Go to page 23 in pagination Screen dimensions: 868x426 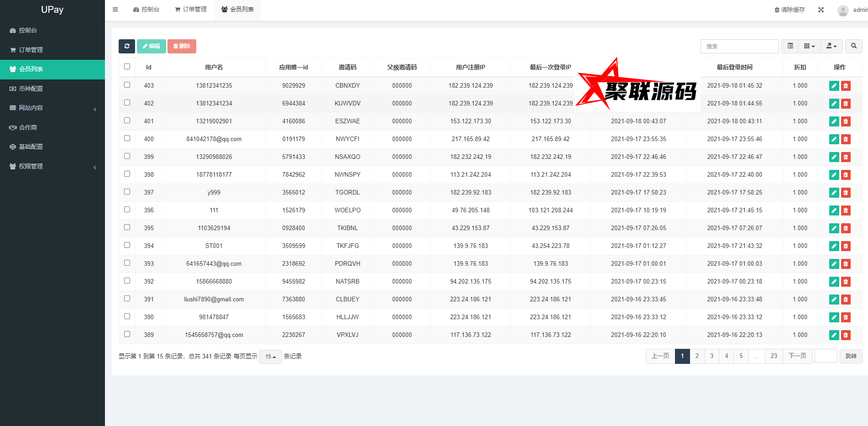774,356
